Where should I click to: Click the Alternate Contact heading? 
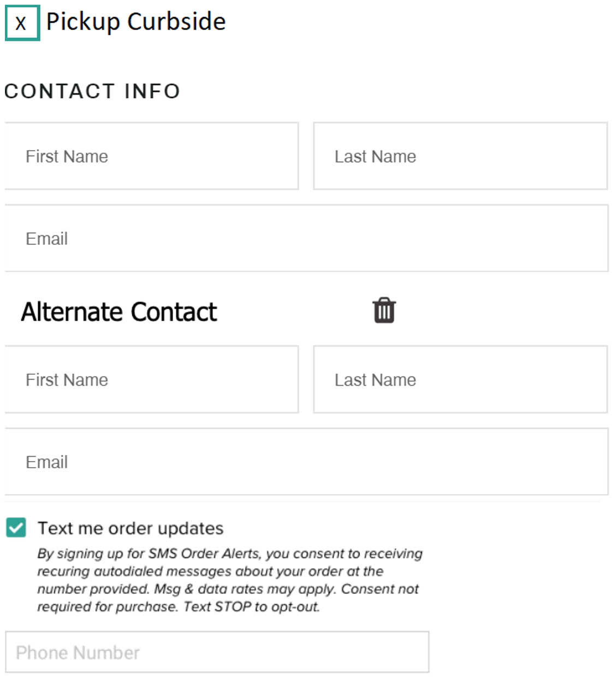point(118,311)
